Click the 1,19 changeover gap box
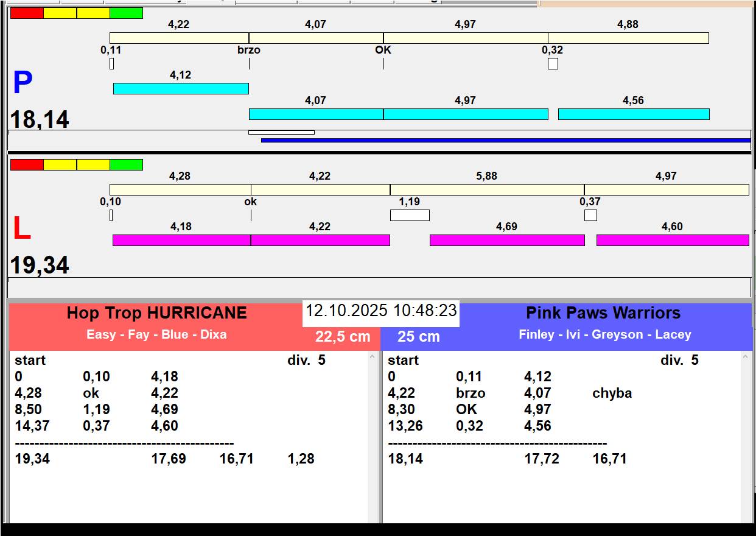The image size is (756, 536). pyautogui.click(x=410, y=216)
